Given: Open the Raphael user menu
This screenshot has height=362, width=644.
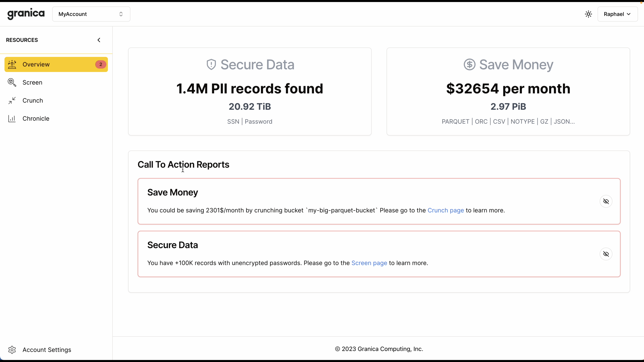Looking at the screenshot, I should tap(617, 14).
